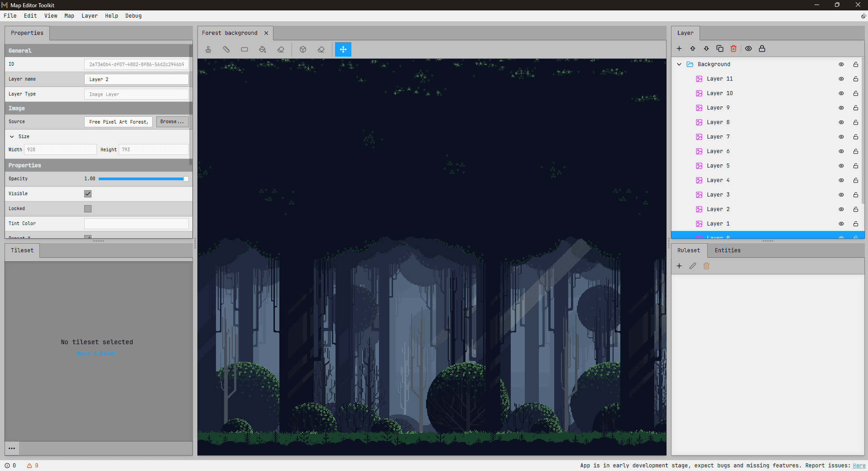Open the Map menu

pos(69,16)
